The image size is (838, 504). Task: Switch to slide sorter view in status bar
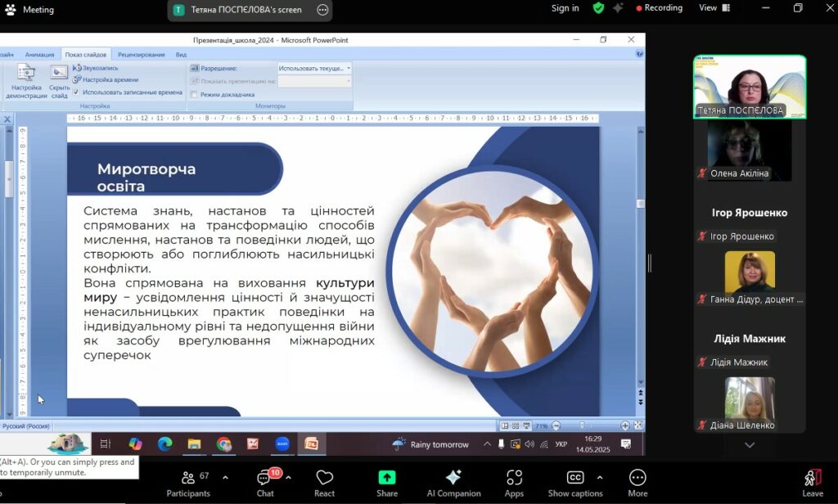point(516,426)
